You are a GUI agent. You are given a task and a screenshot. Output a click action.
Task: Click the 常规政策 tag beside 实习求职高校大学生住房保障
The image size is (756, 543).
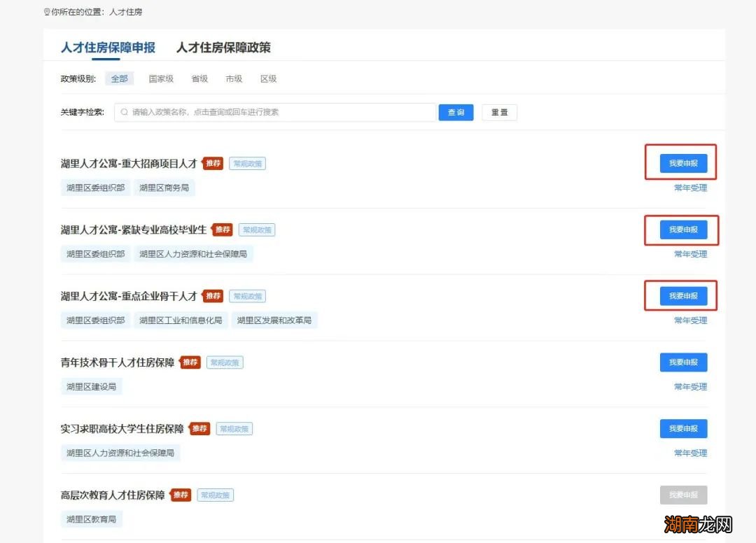click(233, 428)
